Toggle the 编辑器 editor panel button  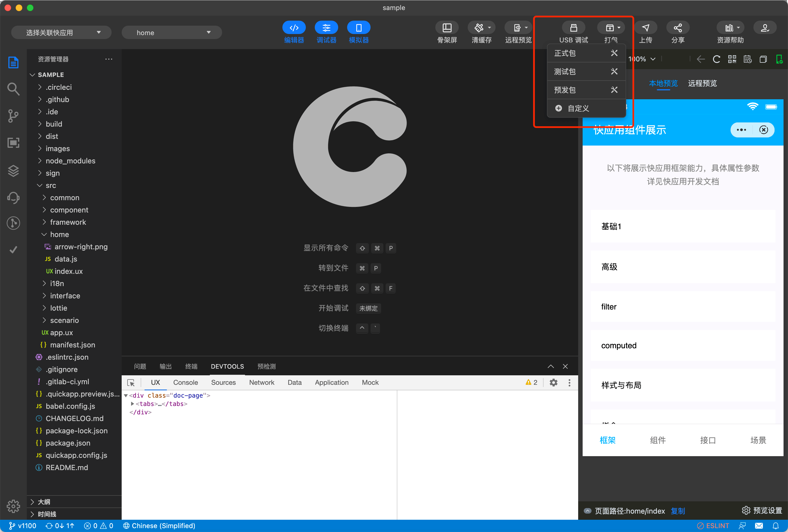[294, 28]
